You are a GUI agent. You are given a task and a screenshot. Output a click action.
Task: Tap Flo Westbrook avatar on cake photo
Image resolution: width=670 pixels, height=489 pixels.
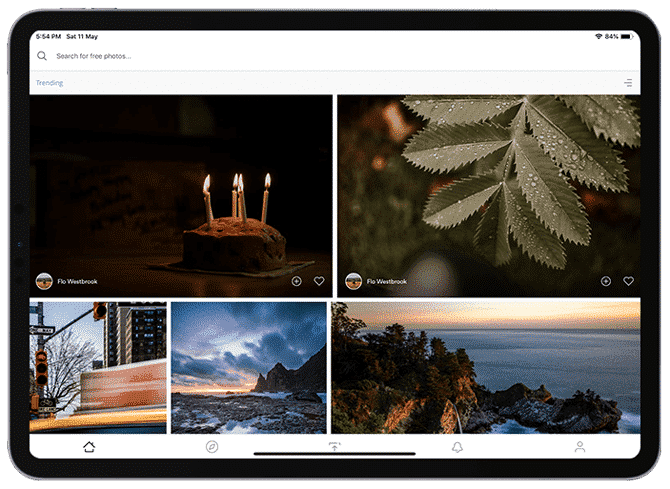point(44,281)
